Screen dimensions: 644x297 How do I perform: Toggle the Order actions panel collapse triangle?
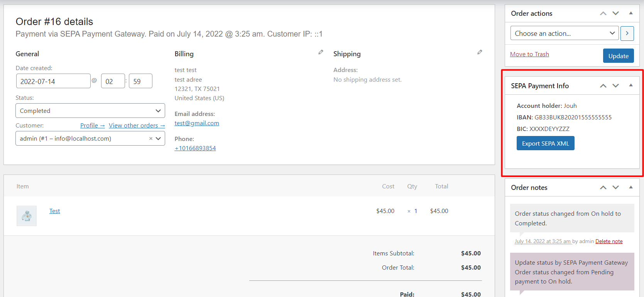point(631,13)
